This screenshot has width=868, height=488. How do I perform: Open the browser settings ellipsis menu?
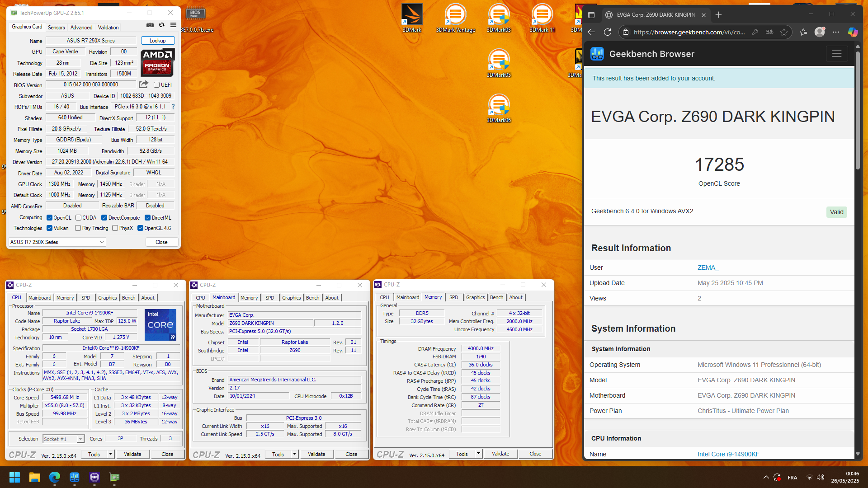[836, 32]
